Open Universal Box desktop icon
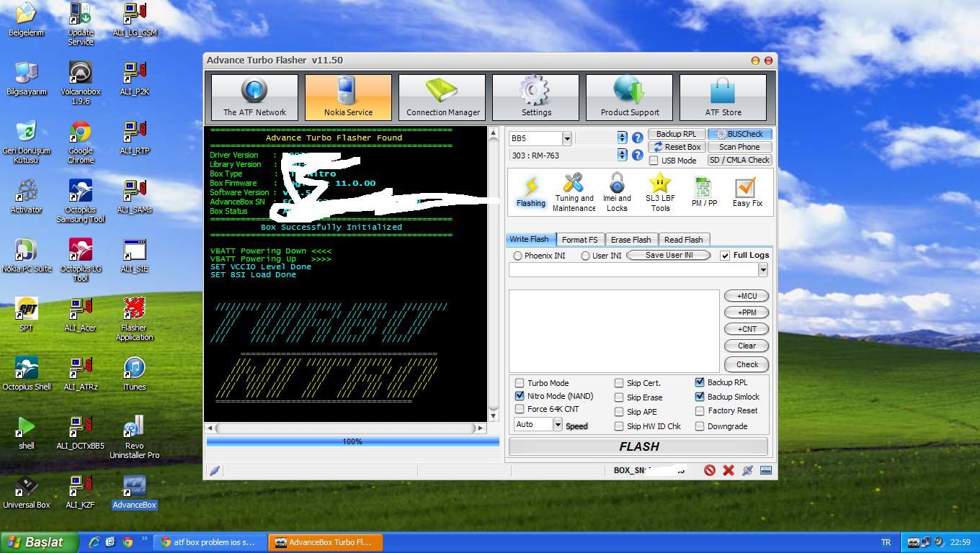Image resolution: width=980 pixels, height=553 pixels. point(27,491)
